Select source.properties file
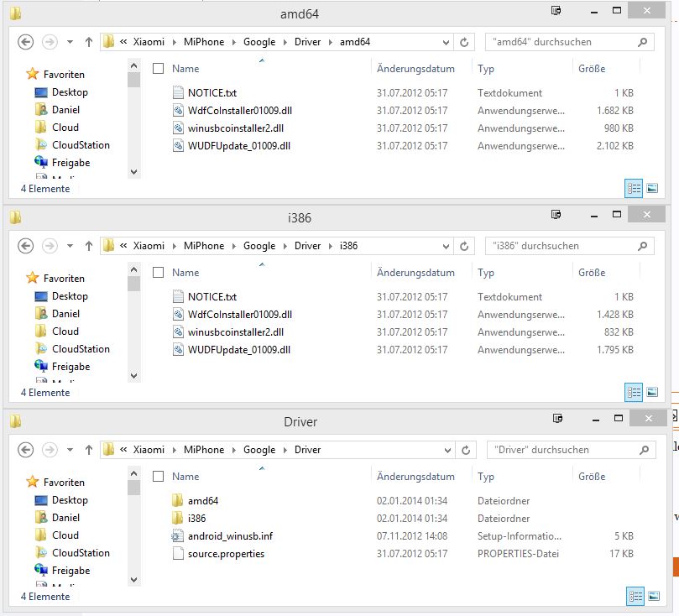This screenshot has height=616, width=679. pos(226,554)
